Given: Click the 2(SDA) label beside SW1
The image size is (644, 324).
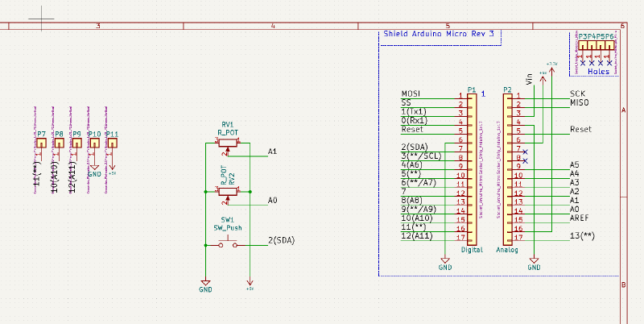Looking at the screenshot, I should pyautogui.click(x=281, y=241).
